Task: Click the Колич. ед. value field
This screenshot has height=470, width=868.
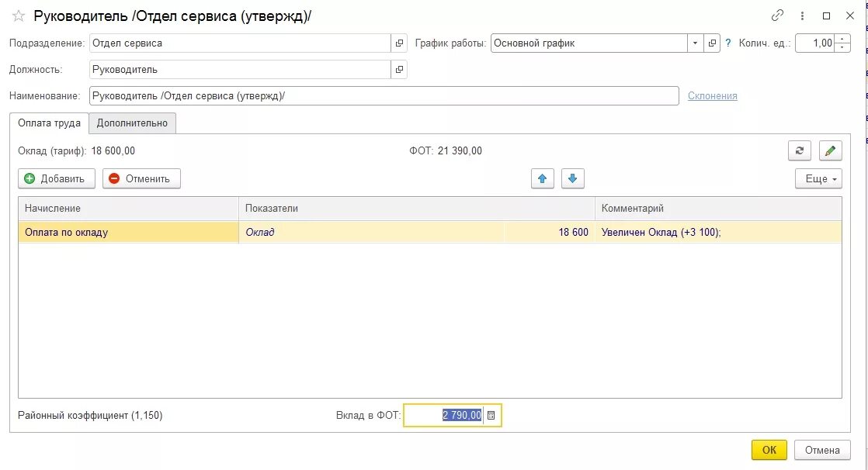Action: 815,43
